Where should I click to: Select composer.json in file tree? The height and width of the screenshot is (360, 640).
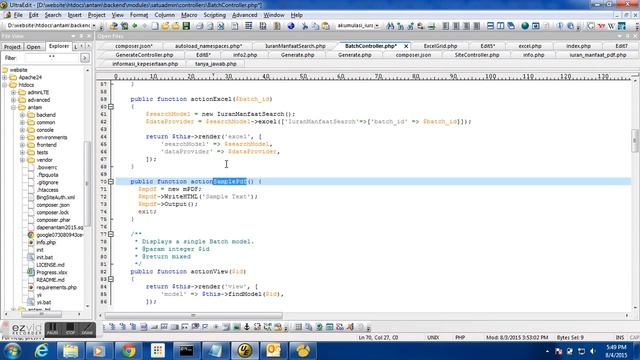[53, 205]
